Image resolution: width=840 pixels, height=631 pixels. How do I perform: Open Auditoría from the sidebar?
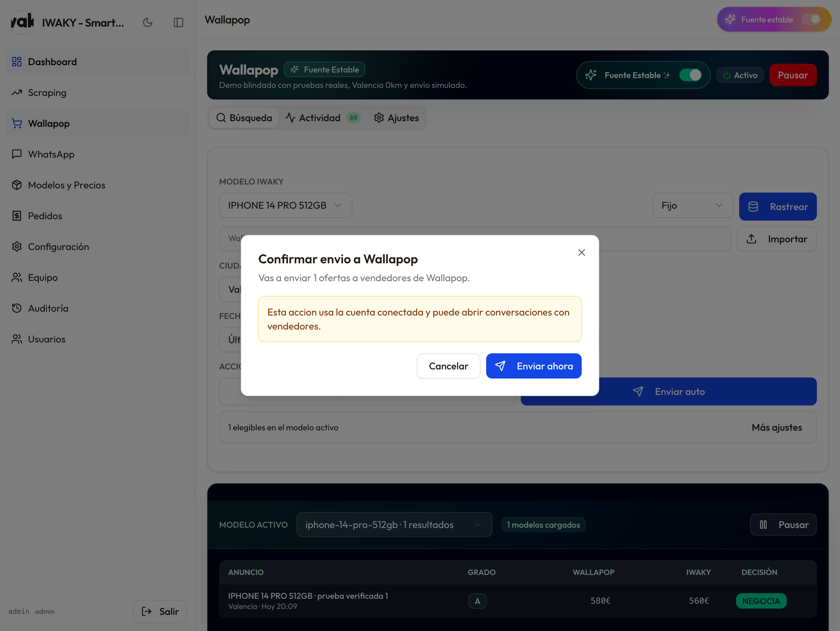click(x=98, y=308)
